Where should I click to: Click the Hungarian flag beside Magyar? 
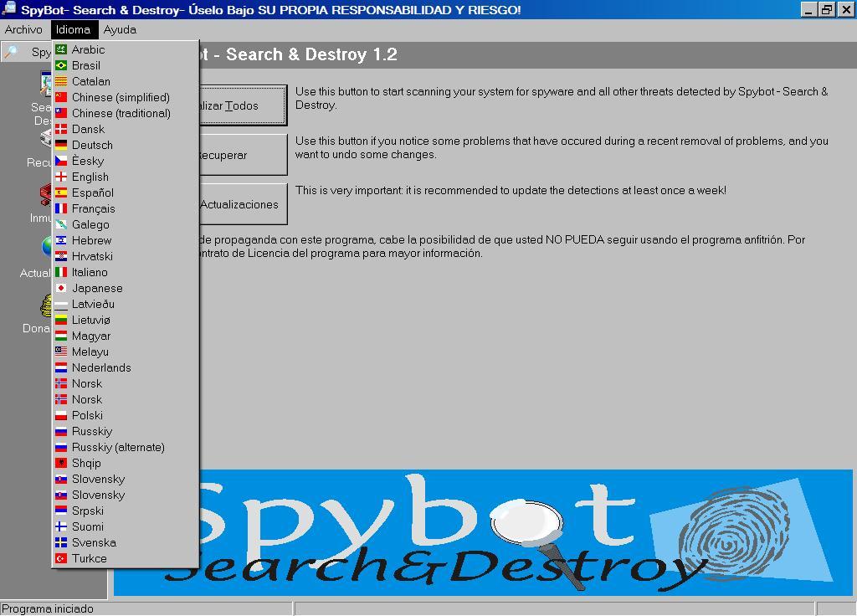61,336
